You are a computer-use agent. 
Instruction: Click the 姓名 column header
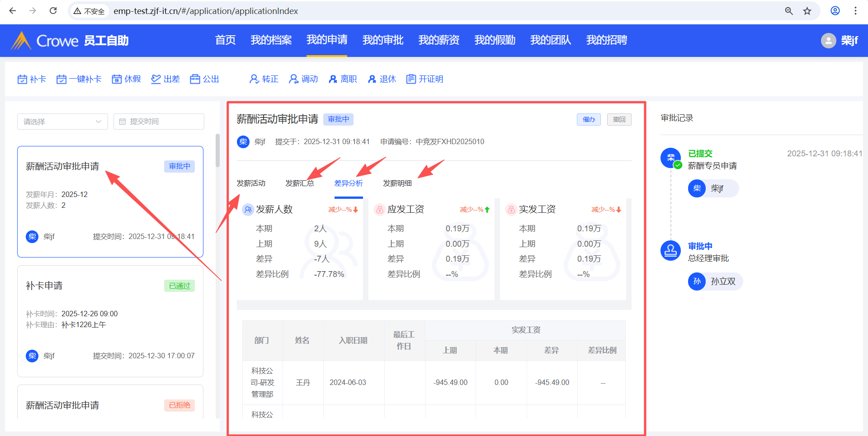(x=302, y=341)
